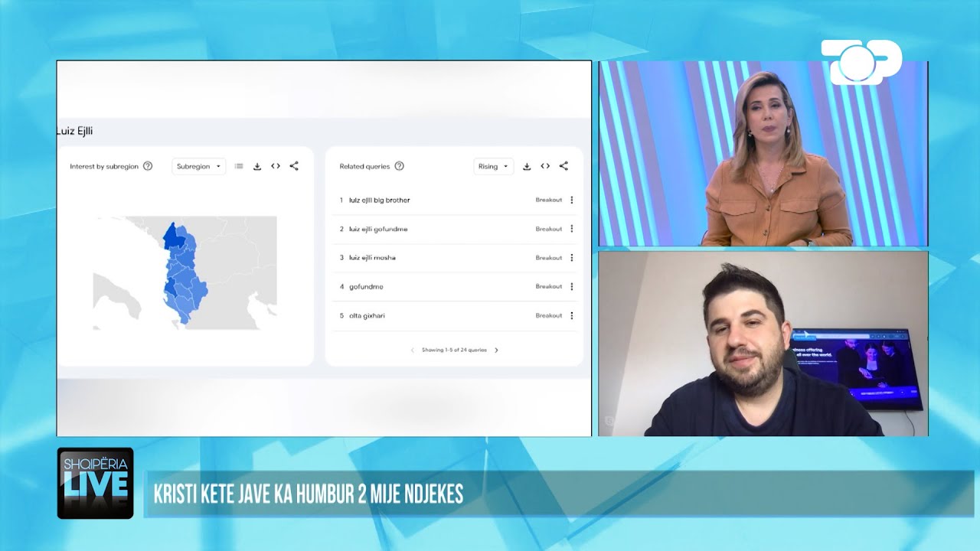Viewport: 980px width, 551px height.
Task: Open the Rising dropdown
Action: point(494,166)
